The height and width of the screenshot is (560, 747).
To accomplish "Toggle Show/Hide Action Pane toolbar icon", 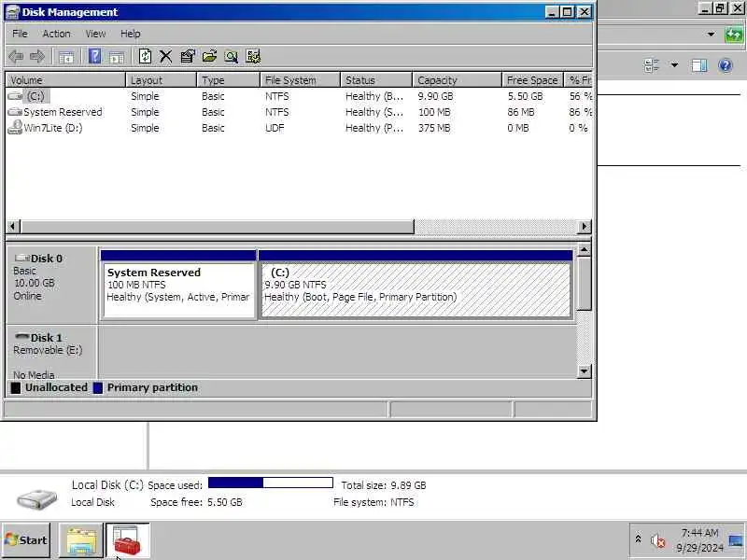I will coord(117,57).
